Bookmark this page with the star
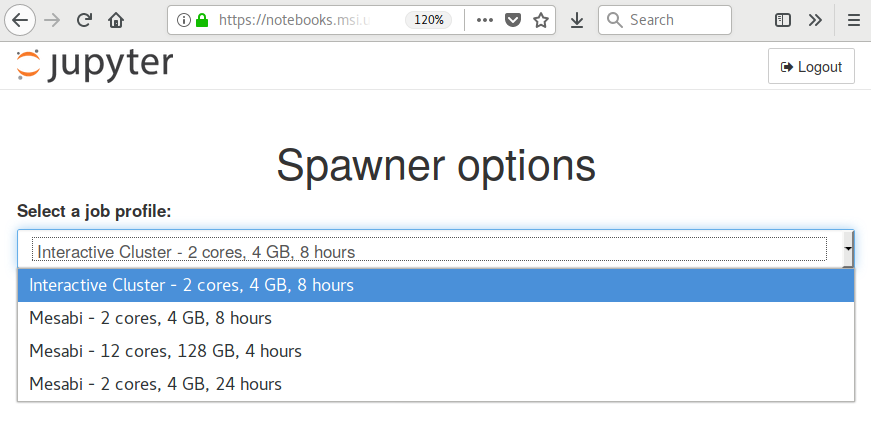This screenshot has width=871, height=421. click(541, 20)
